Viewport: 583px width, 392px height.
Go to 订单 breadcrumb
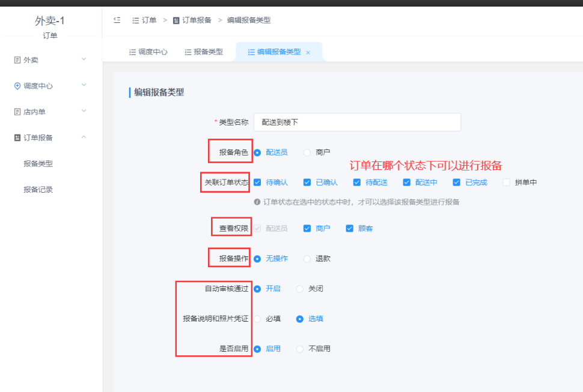(x=149, y=20)
